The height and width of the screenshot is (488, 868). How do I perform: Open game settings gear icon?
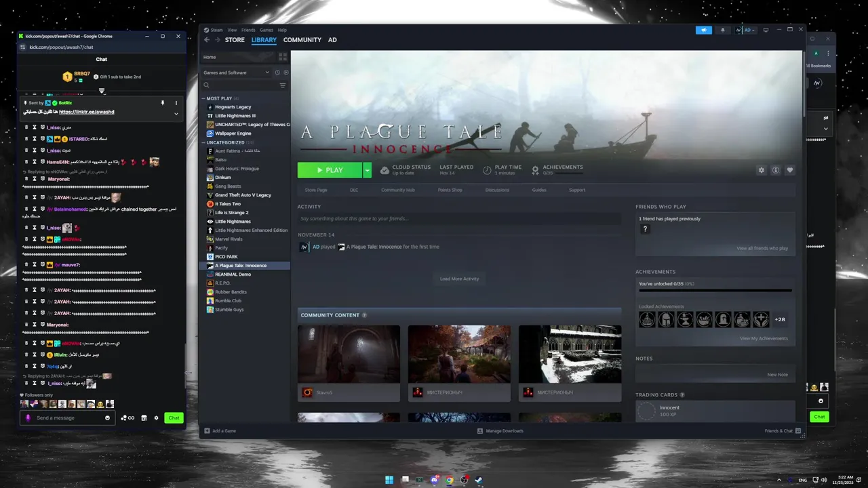point(762,170)
